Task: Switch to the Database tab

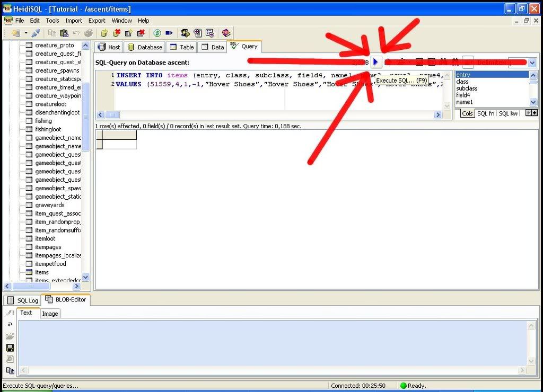Action: tap(145, 47)
